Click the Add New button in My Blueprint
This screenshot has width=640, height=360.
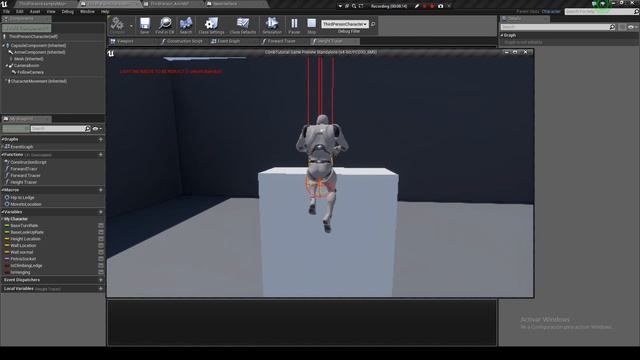[x=16, y=129]
